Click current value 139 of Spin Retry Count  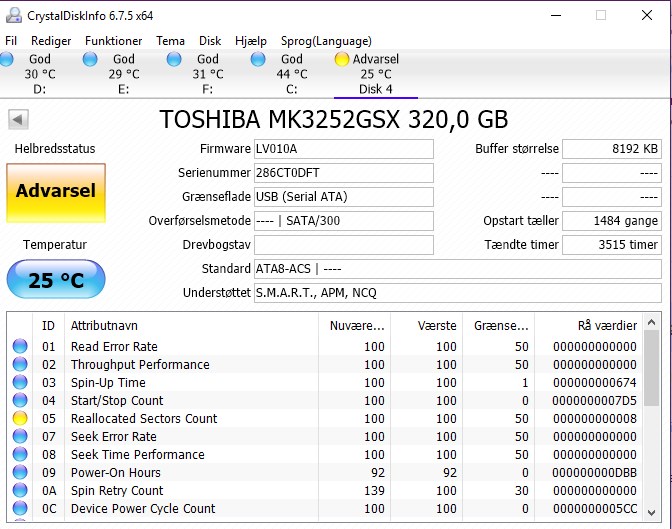tap(374, 490)
